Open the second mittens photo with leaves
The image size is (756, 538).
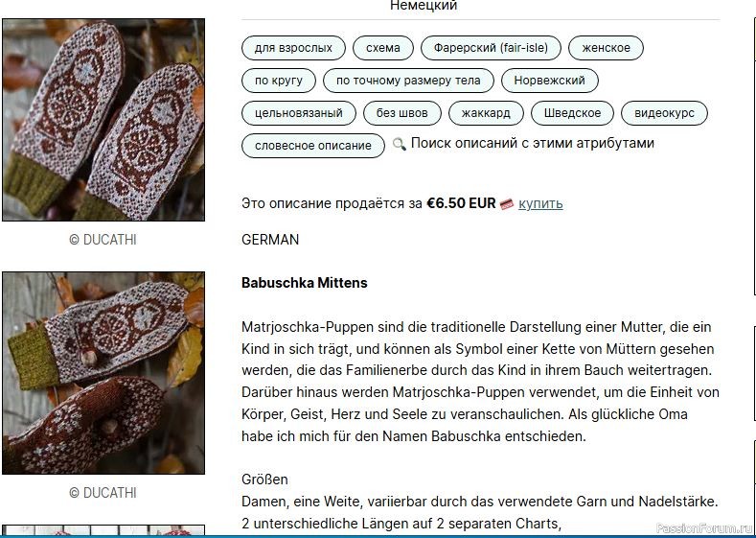tap(103, 373)
